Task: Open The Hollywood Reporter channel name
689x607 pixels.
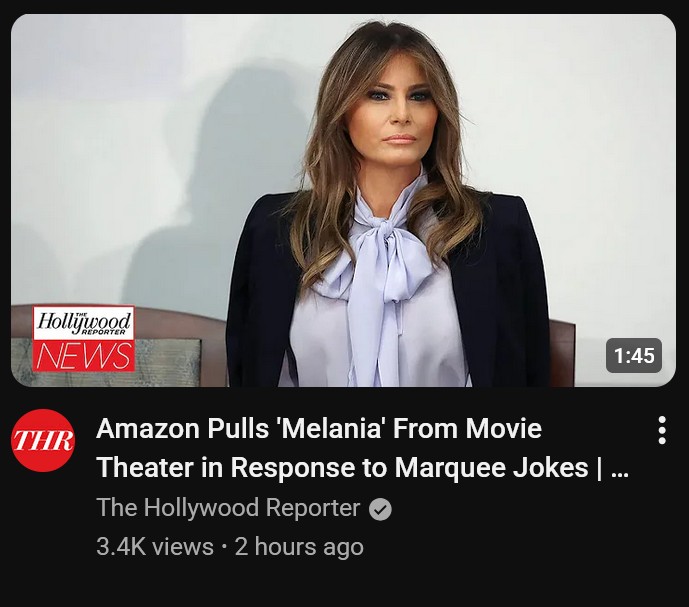Action: [228, 508]
